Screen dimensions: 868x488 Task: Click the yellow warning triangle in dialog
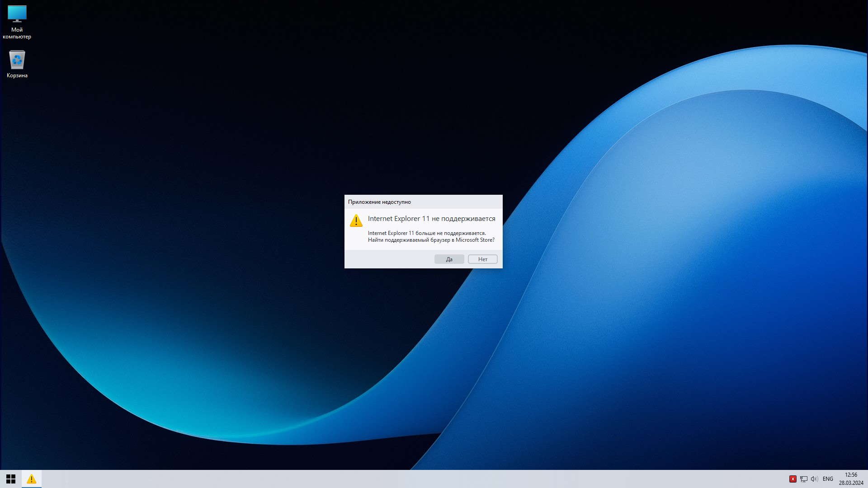(x=356, y=221)
